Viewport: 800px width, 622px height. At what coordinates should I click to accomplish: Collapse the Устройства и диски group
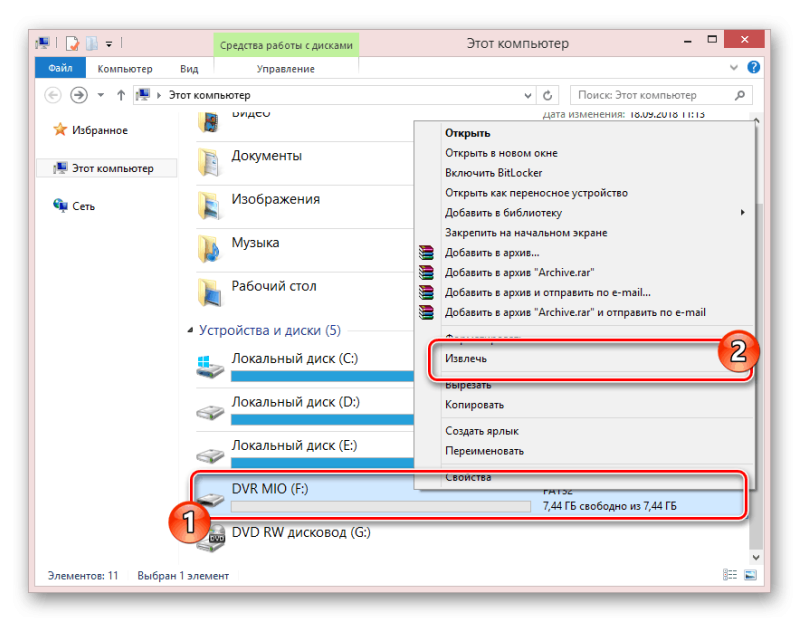pyautogui.click(x=190, y=331)
